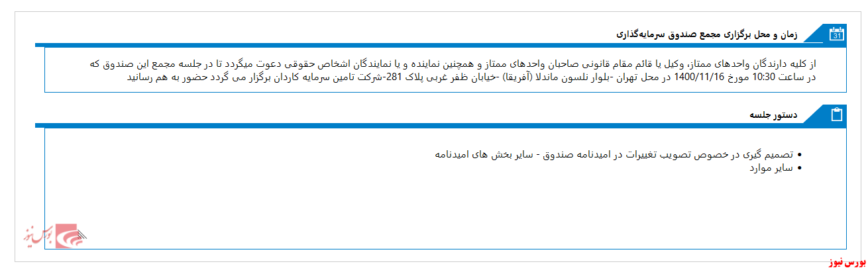Image resolution: width=868 pixels, height=270 pixels.
Task: Select the agenda item about تصویب تغییرات در امیدنامه
Action: [x=614, y=154]
